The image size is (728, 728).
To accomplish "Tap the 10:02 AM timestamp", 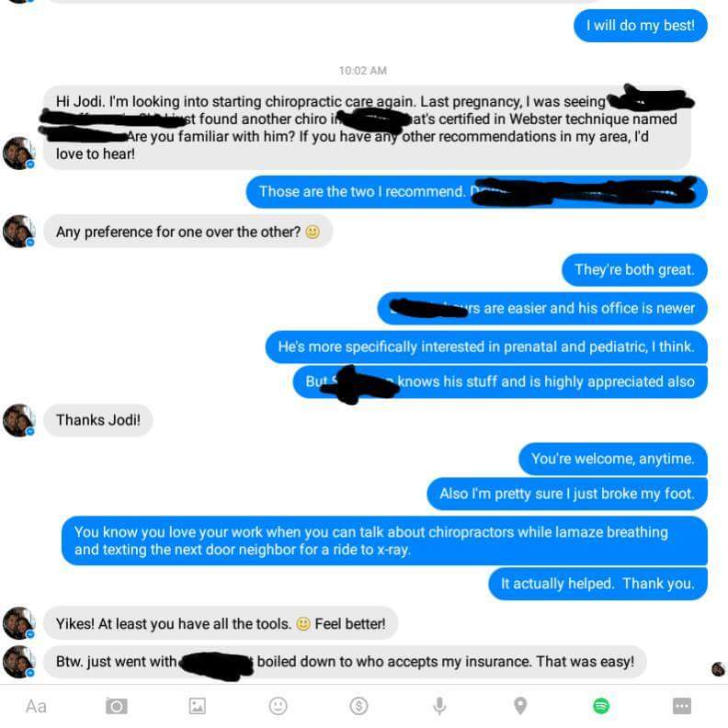I will [x=362, y=71].
